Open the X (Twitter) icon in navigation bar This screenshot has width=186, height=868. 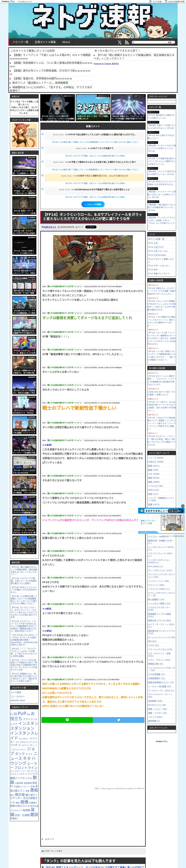pos(120,42)
